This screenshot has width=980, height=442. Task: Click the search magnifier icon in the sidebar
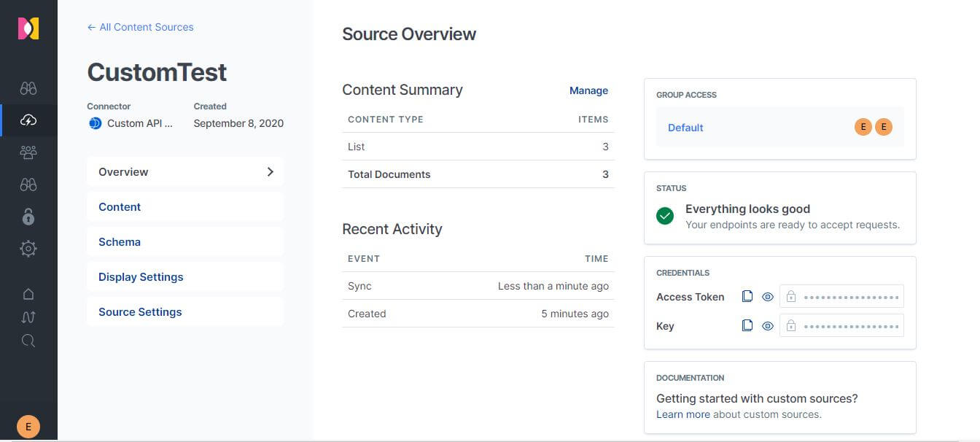(x=28, y=341)
